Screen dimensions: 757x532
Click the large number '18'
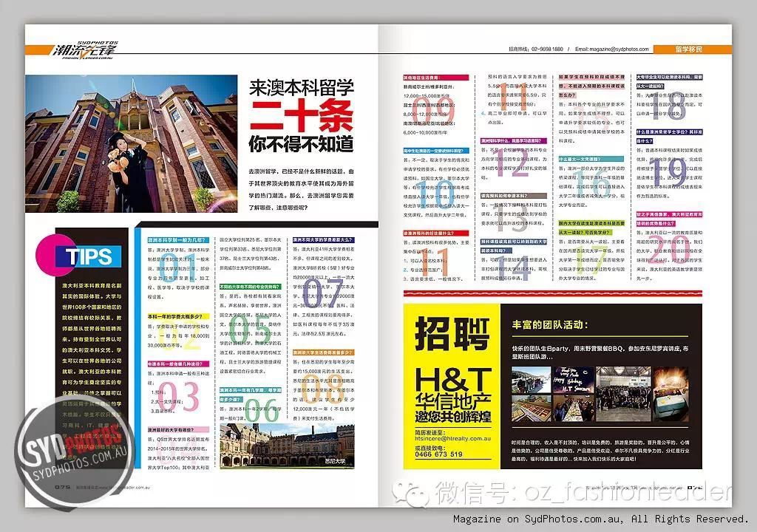pos(669,106)
